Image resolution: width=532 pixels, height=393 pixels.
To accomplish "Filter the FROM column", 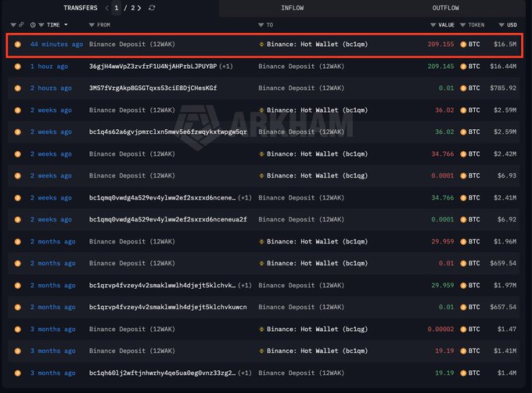I will 92,25.
